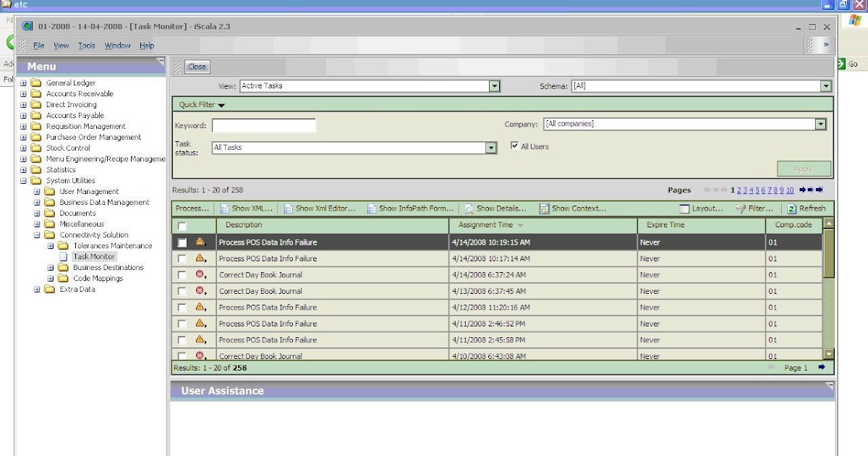Open the View dropdown showing Active Tasks
The image size is (868, 456).
(495, 85)
